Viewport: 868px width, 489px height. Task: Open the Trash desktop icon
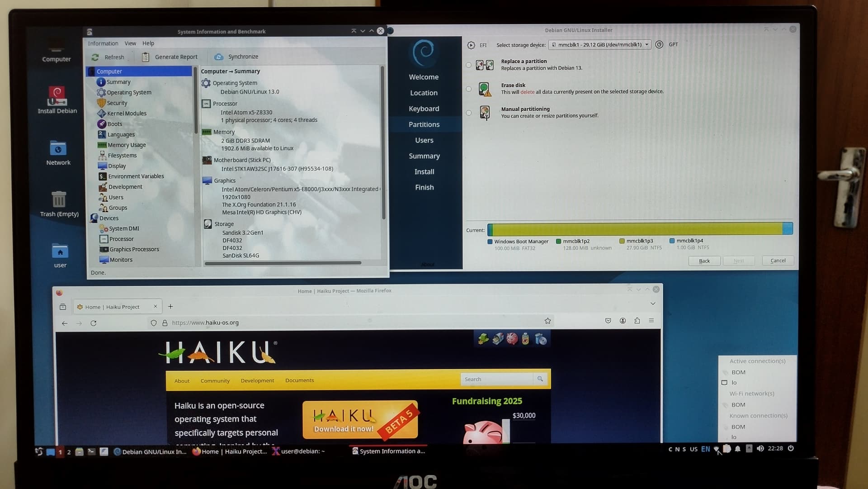(x=59, y=199)
